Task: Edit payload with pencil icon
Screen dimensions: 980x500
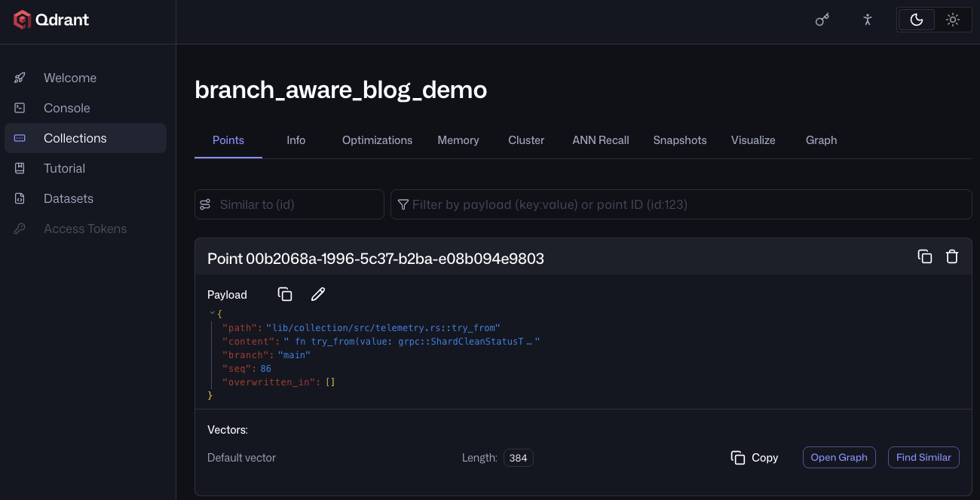Action: click(x=318, y=294)
